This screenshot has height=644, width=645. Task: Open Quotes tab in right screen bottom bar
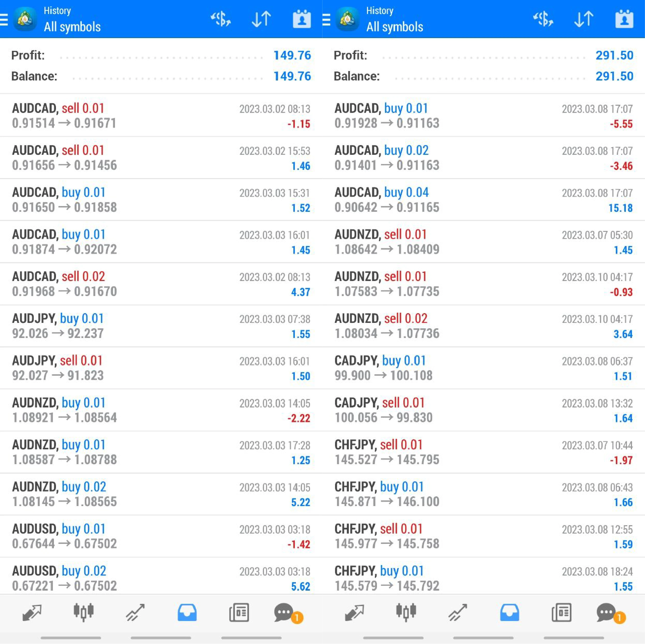click(x=354, y=613)
